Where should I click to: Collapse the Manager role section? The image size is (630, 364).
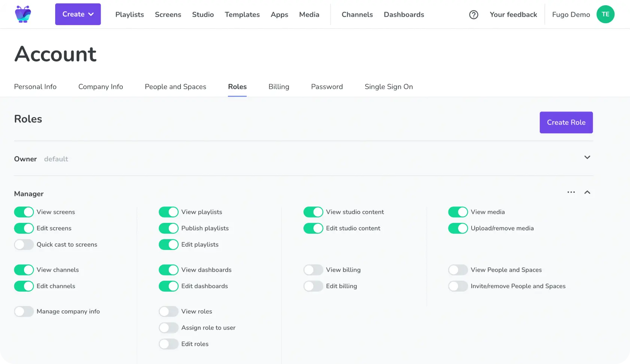587,192
